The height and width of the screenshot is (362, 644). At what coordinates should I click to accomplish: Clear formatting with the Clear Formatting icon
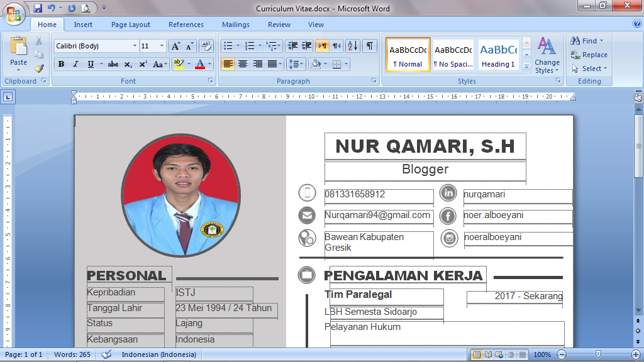206,46
